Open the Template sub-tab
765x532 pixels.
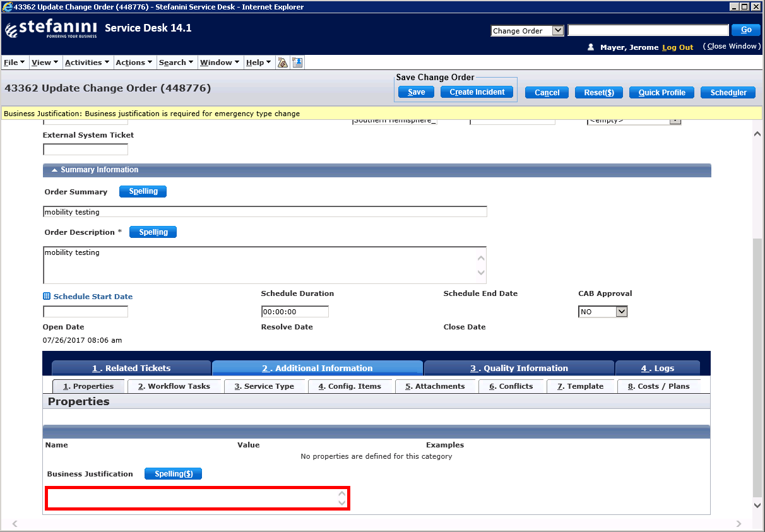tap(581, 386)
